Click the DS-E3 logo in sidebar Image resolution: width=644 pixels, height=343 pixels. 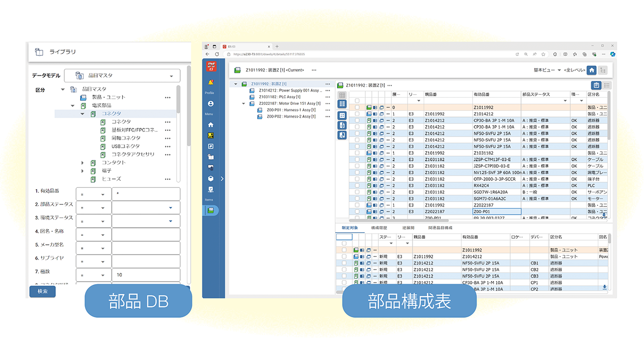[211, 67]
